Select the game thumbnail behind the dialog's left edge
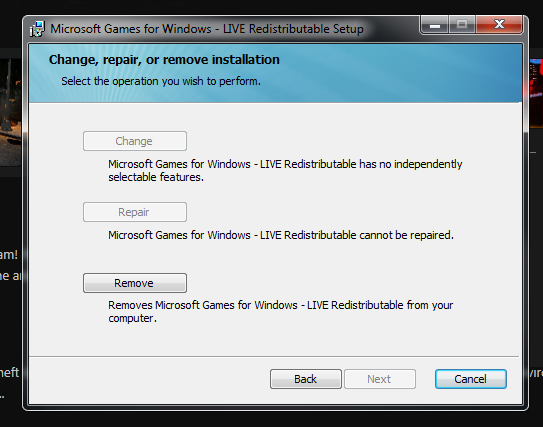543x427 pixels. 11,113
